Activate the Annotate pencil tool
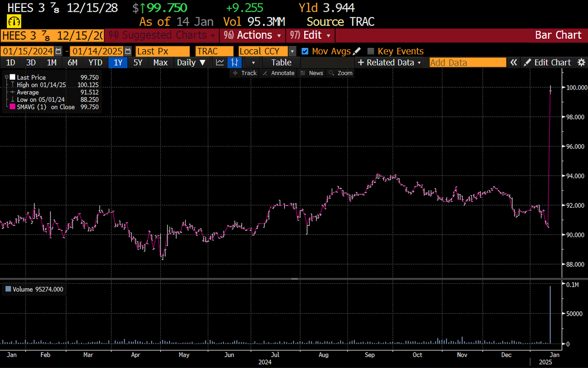The image size is (588, 368). click(x=279, y=73)
